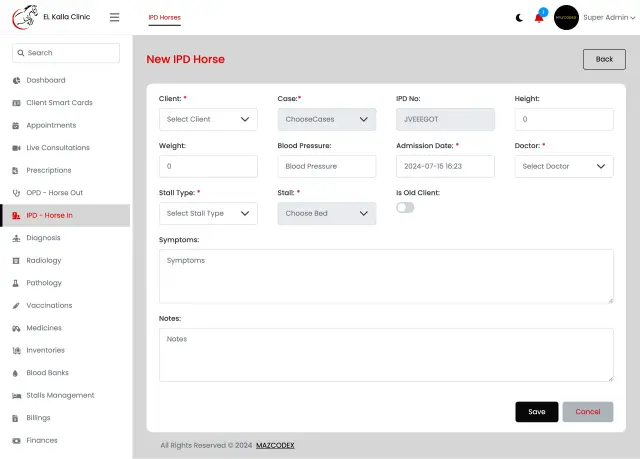Image resolution: width=640 pixels, height=459 pixels.
Task: Open the Select Doctor dropdown
Action: pyautogui.click(x=564, y=166)
